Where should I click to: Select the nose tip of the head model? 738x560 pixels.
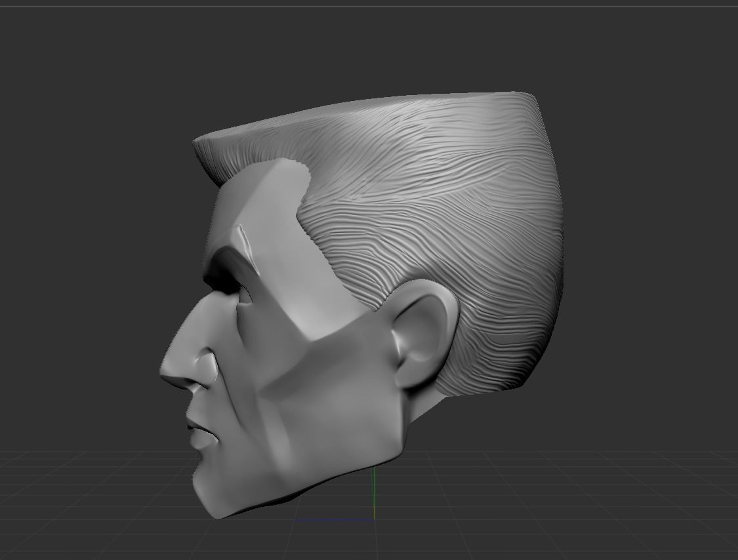point(166,371)
